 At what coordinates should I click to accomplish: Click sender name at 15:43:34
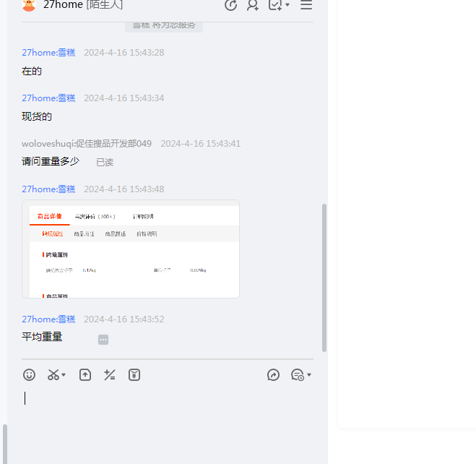[x=48, y=98]
